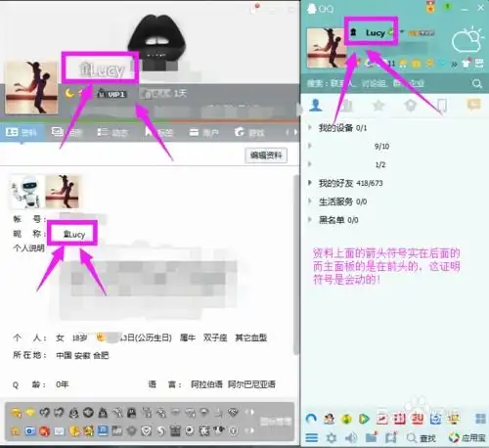Click the avatar in QQ main panel
This screenshot has height=448, width=489.
[x=326, y=48]
